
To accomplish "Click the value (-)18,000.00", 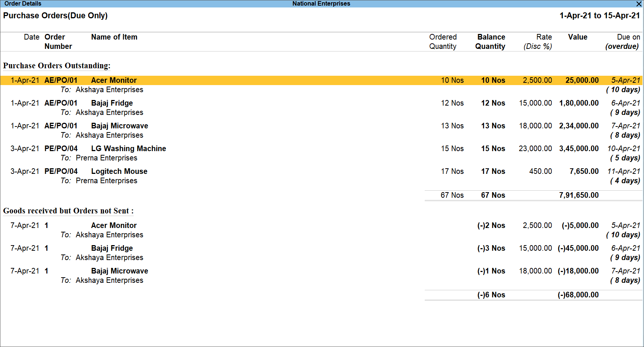I will (x=578, y=271).
